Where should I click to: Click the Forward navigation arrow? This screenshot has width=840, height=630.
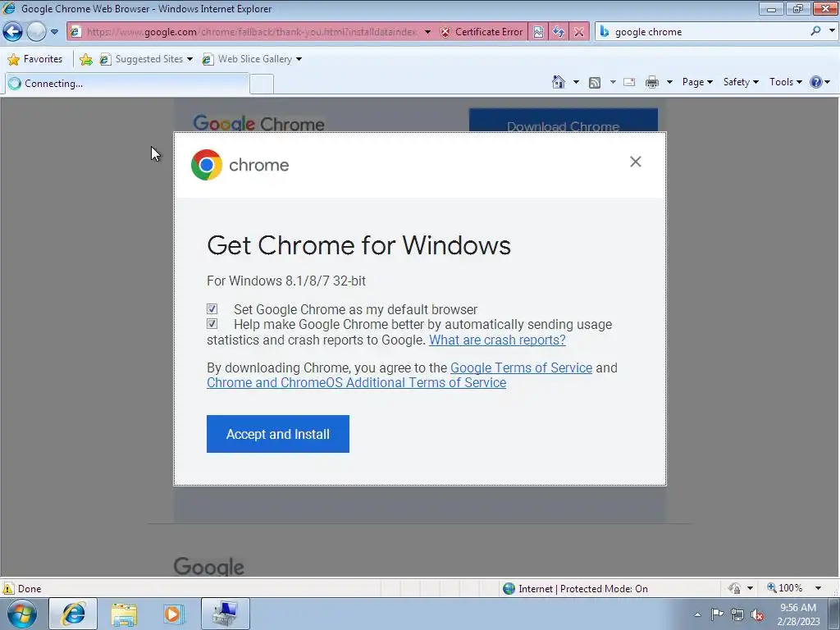pyautogui.click(x=36, y=32)
